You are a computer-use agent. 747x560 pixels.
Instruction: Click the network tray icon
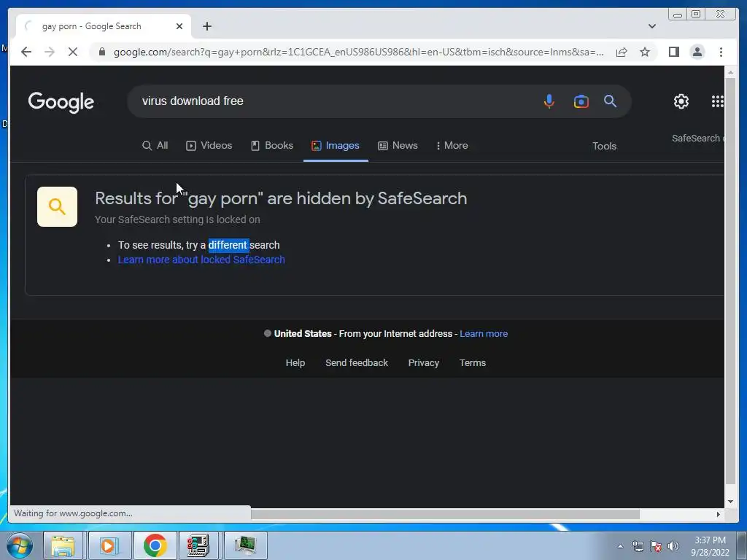coord(638,546)
